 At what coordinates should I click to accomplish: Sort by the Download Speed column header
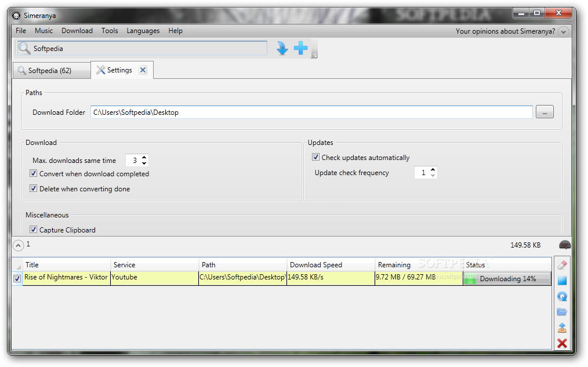pos(331,264)
